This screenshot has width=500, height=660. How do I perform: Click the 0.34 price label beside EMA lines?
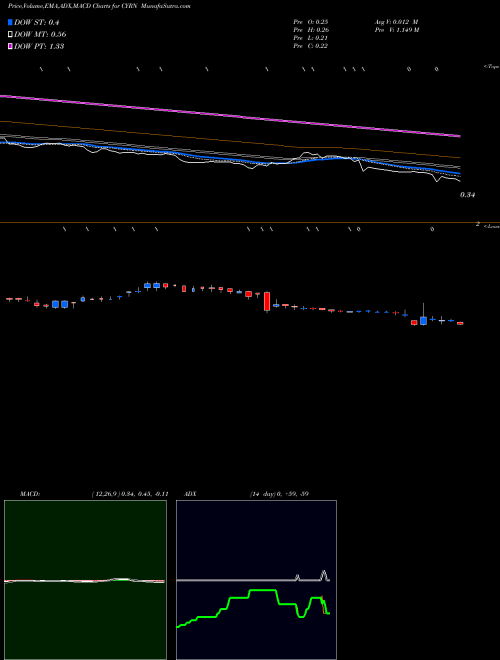[x=468, y=195]
